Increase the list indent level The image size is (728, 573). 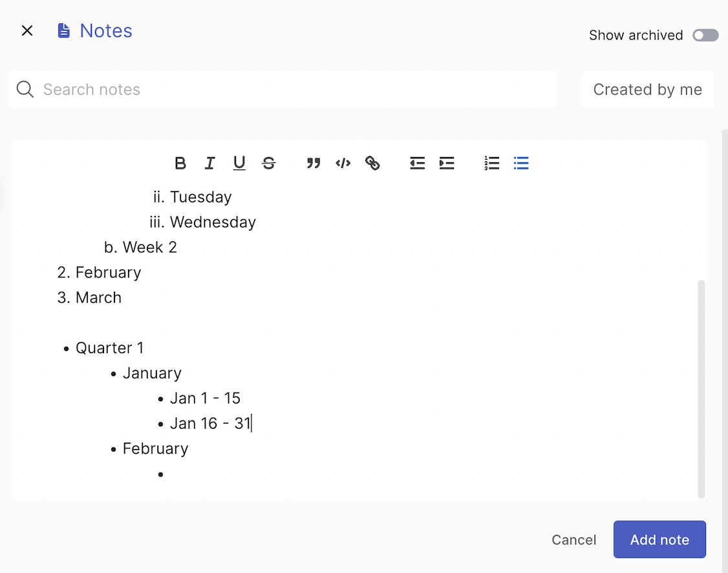[447, 163]
